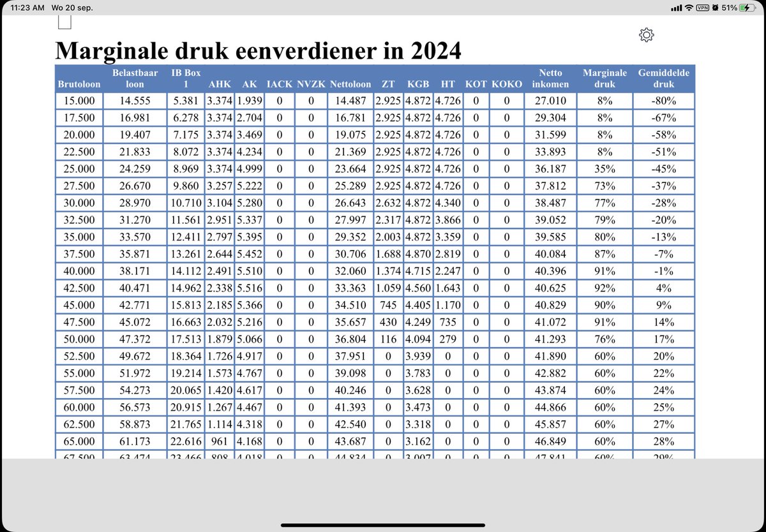This screenshot has height=532, width=766.
Task: Select ZT cell '2.632'
Action: (x=387, y=203)
